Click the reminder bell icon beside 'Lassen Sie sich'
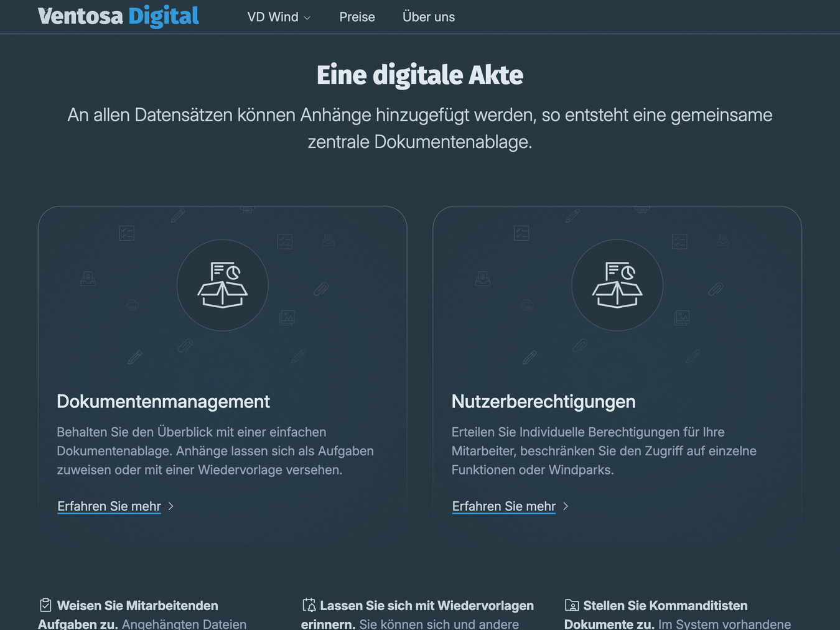Screen dimensions: 840x630 click(x=309, y=605)
